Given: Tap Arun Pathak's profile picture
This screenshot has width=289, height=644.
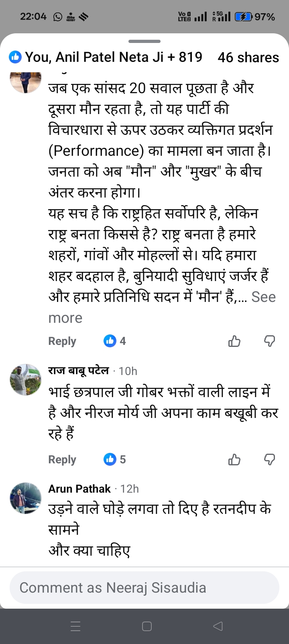Looking at the screenshot, I should (x=26, y=498).
